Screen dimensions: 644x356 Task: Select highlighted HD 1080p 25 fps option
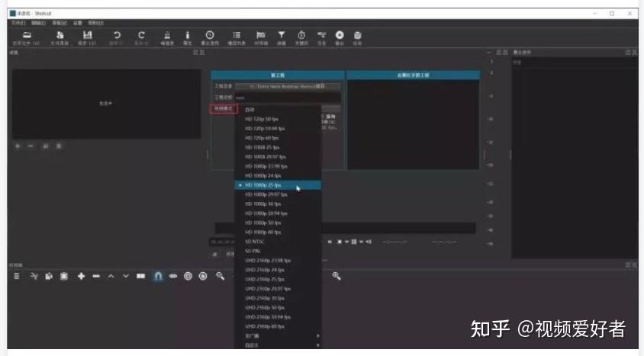[278, 185]
